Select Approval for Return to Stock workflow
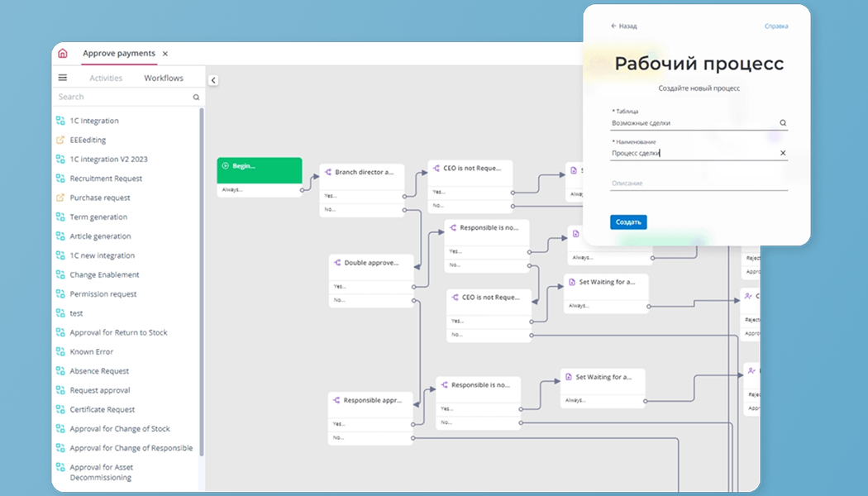Screen dimensions: 868x496 118,332
